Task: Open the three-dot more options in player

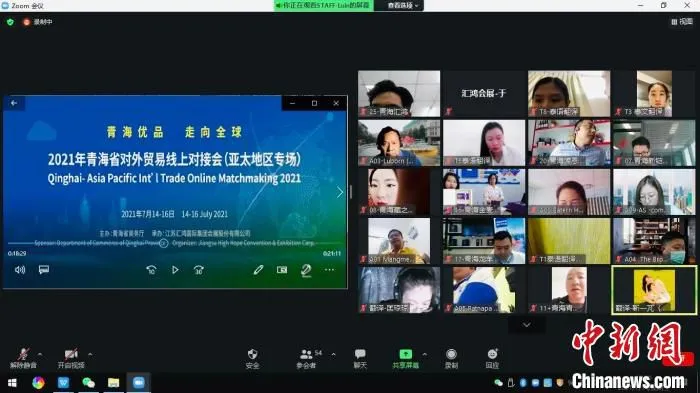Action: pos(329,269)
